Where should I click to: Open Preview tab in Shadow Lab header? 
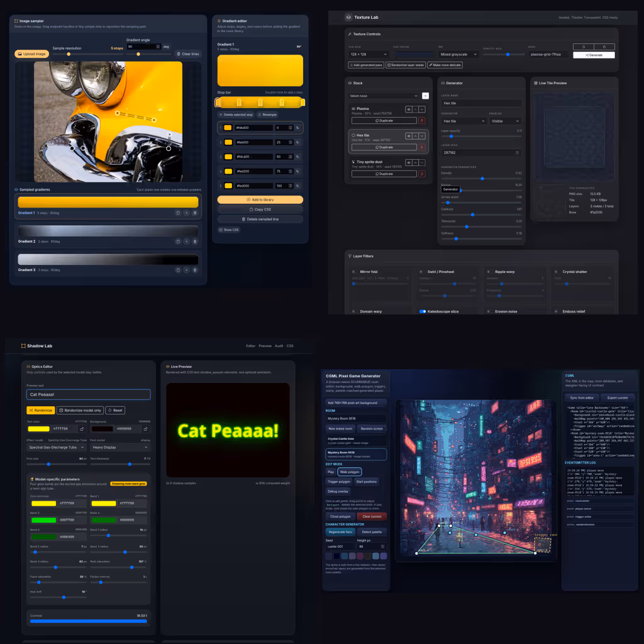(x=265, y=346)
